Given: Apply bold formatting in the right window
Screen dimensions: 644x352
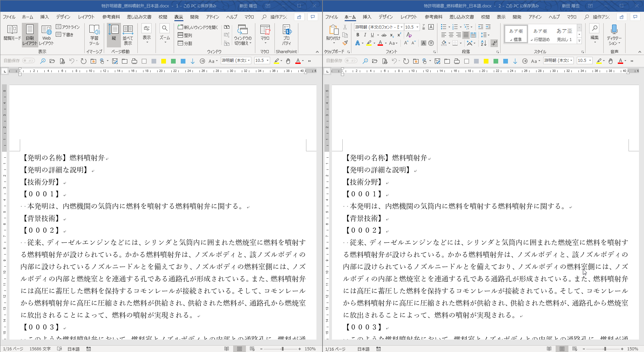Looking at the screenshot, I should [358, 35].
